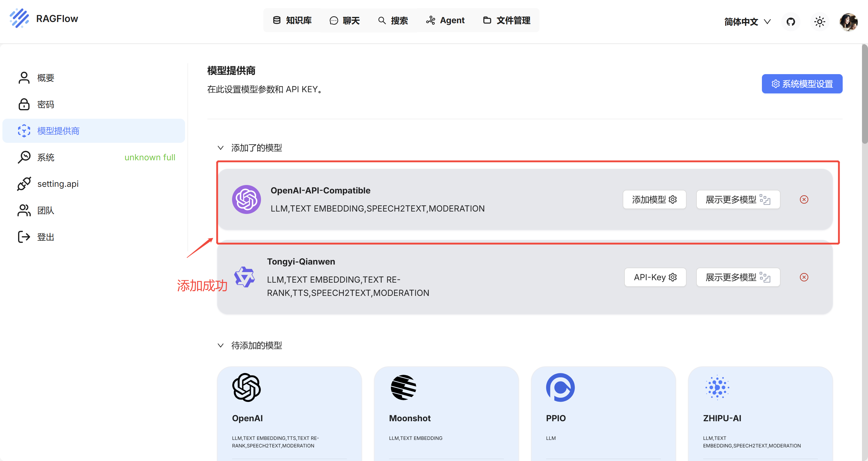Screen dimensions: 868x461
Task: Switch to the 文件管理 tab
Action: [x=506, y=20]
